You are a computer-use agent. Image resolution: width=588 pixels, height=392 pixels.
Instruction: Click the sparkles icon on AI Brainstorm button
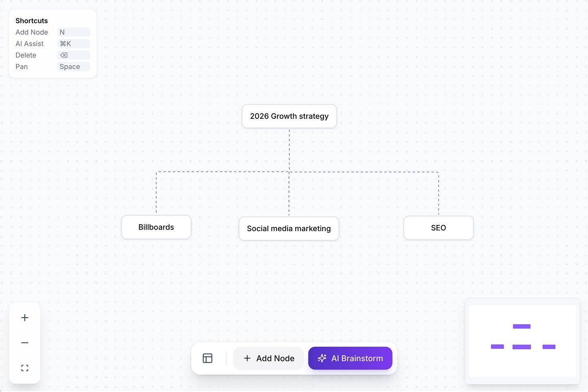pos(322,358)
